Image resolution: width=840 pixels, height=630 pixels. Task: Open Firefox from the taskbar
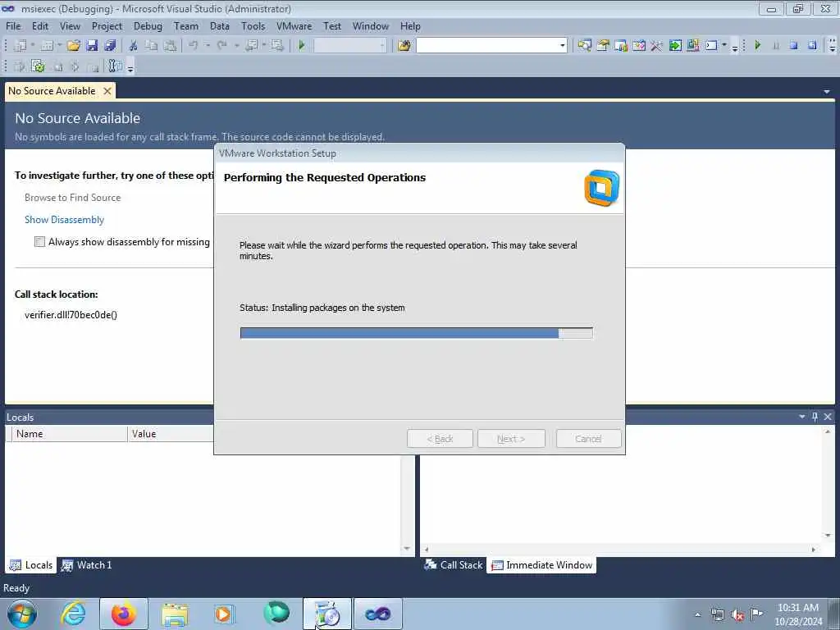pos(123,614)
